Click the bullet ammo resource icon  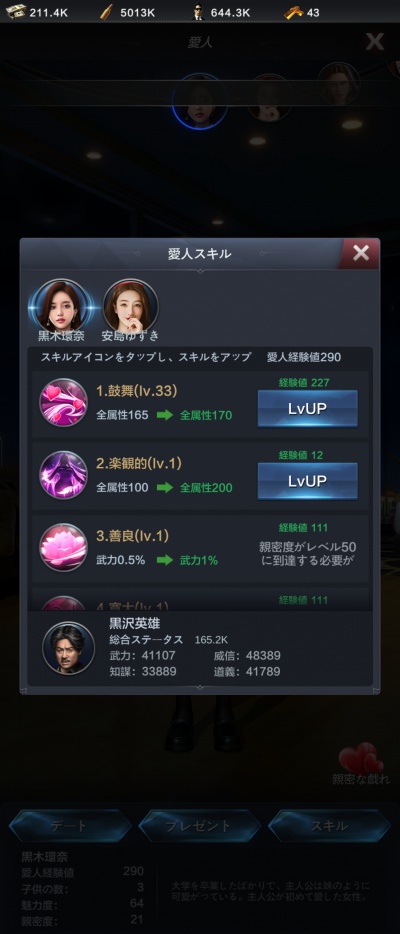point(107,11)
